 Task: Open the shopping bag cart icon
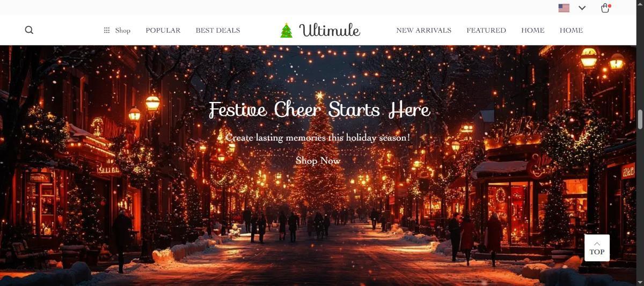pos(605,8)
